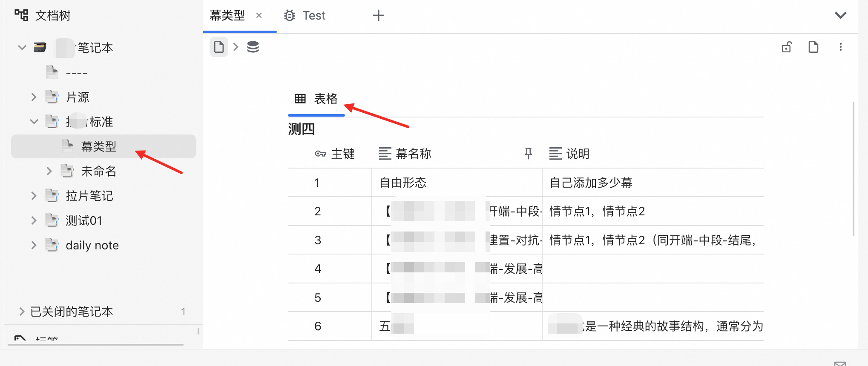Click the document breadcrumb icon
Screen dimensions: 868x366
point(219,47)
